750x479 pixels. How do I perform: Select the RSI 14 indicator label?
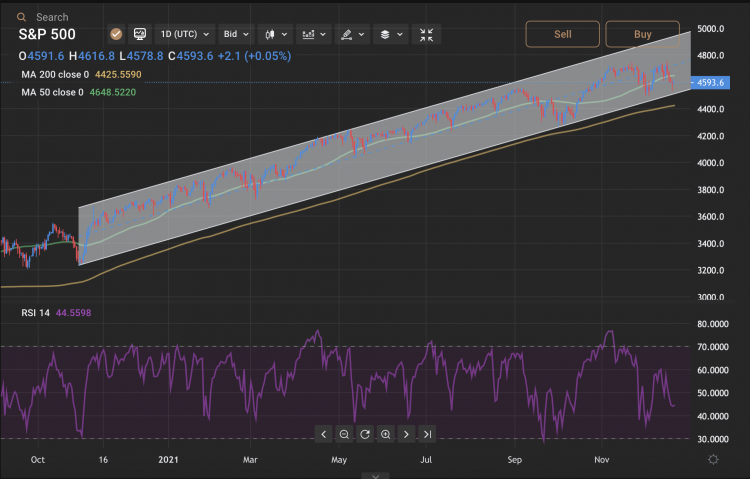(35, 313)
